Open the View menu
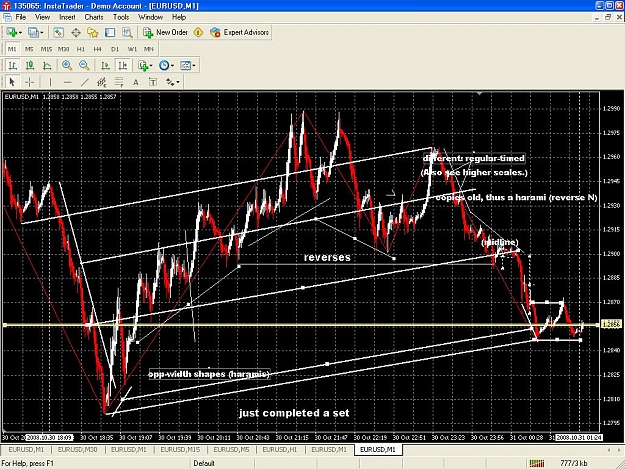 point(42,17)
